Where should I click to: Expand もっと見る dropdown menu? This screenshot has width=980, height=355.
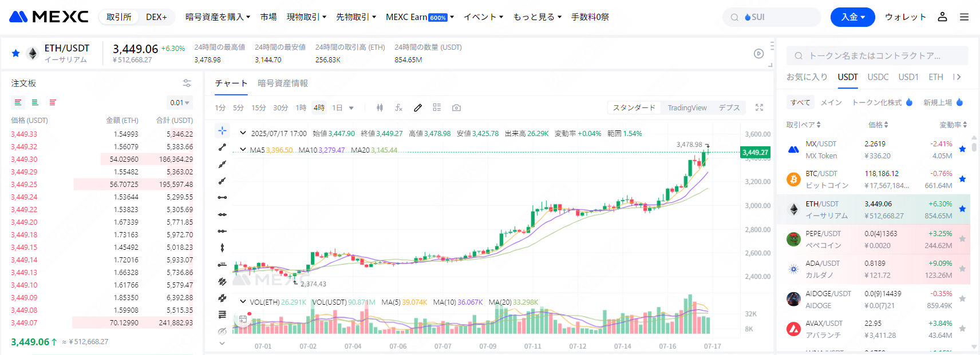[x=538, y=17]
